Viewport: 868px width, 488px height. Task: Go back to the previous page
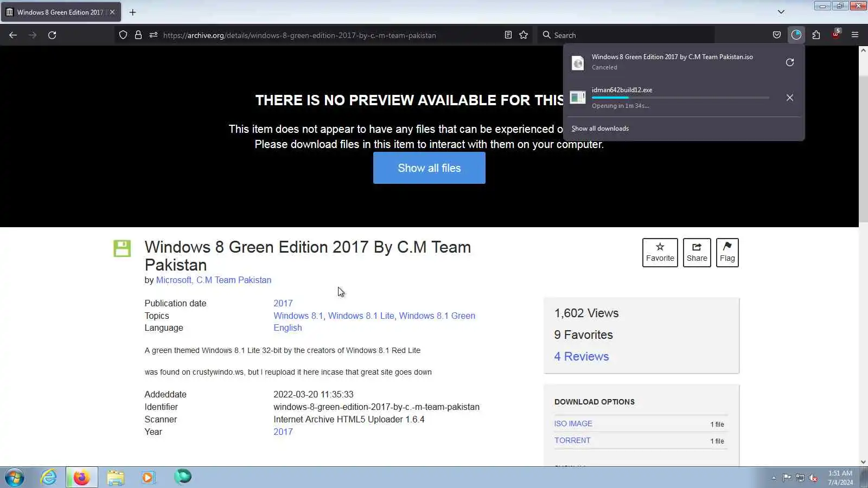coord(13,35)
